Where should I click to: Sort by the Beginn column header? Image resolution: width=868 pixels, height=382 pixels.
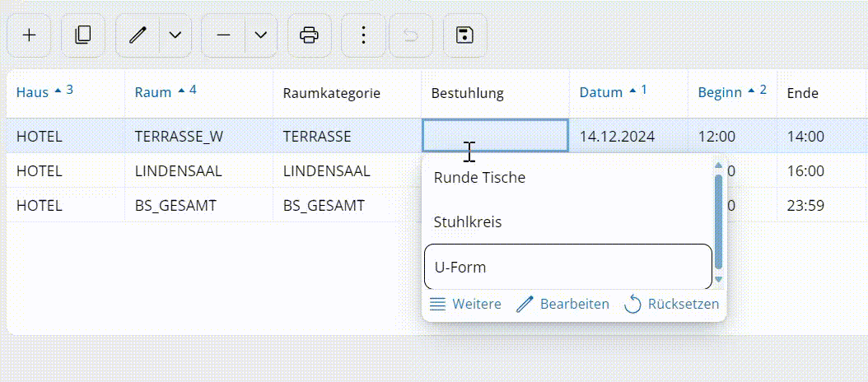coord(732,93)
